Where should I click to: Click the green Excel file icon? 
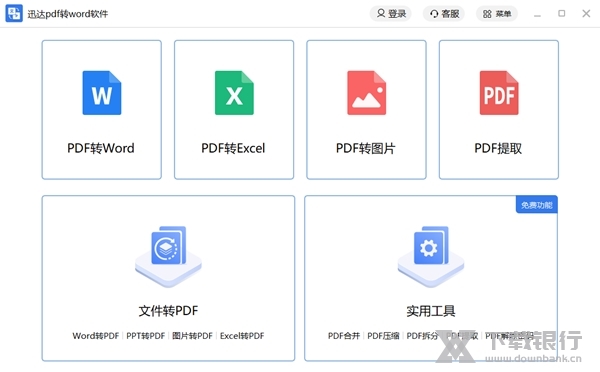click(x=234, y=93)
